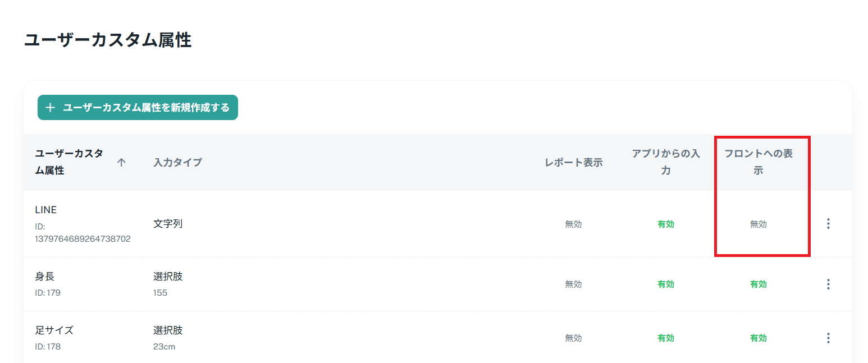
Task: Click the アプリからの入力 column header
Action: coord(666,162)
